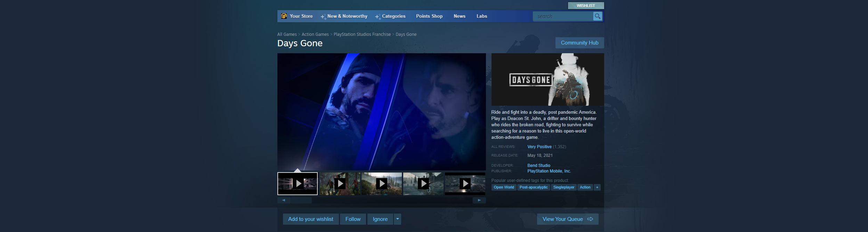Viewport: 868px width, 232px height.
Task: Play the fifth video thumbnail
Action: (x=465, y=183)
